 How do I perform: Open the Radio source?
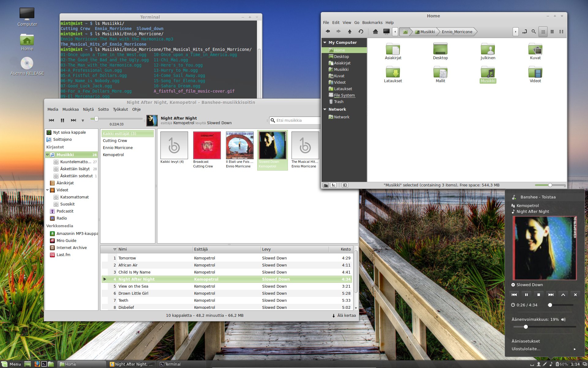point(71,218)
